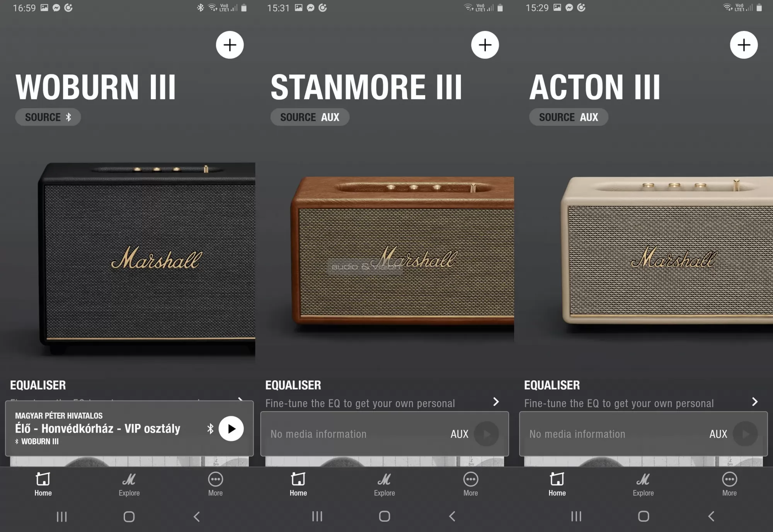Open the Stanmore III SOURCE AUX selector
The height and width of the screenshot is (532, 773).
(x=310, y=117)
